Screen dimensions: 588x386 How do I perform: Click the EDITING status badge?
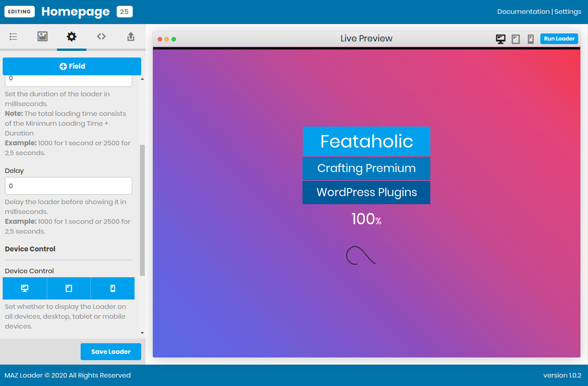[x=20, y=12]
